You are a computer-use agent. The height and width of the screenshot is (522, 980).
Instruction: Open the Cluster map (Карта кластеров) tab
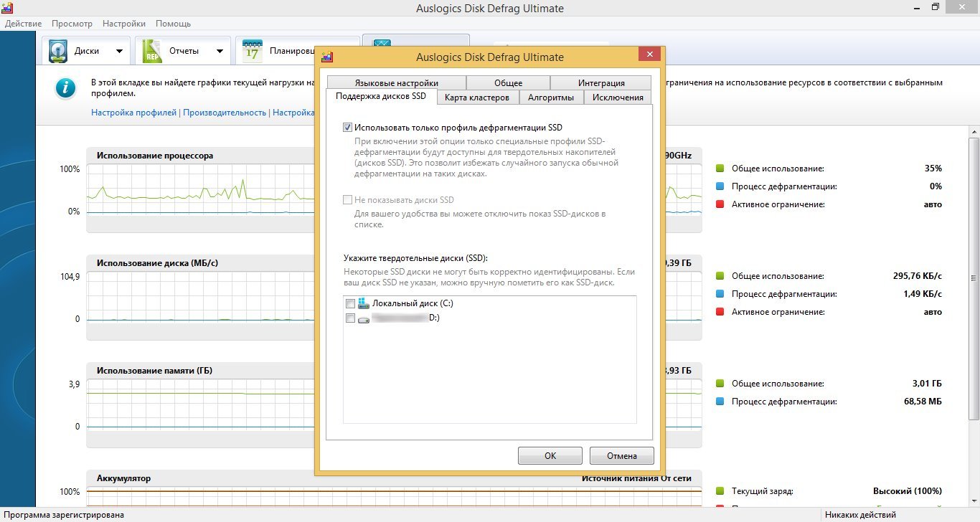(x=476, y=98)
